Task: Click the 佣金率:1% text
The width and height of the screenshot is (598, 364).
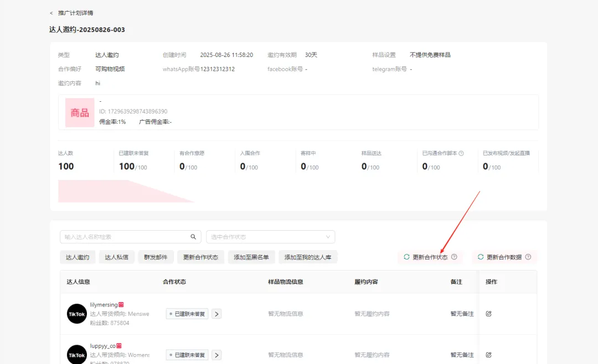Action: (112, 122)
